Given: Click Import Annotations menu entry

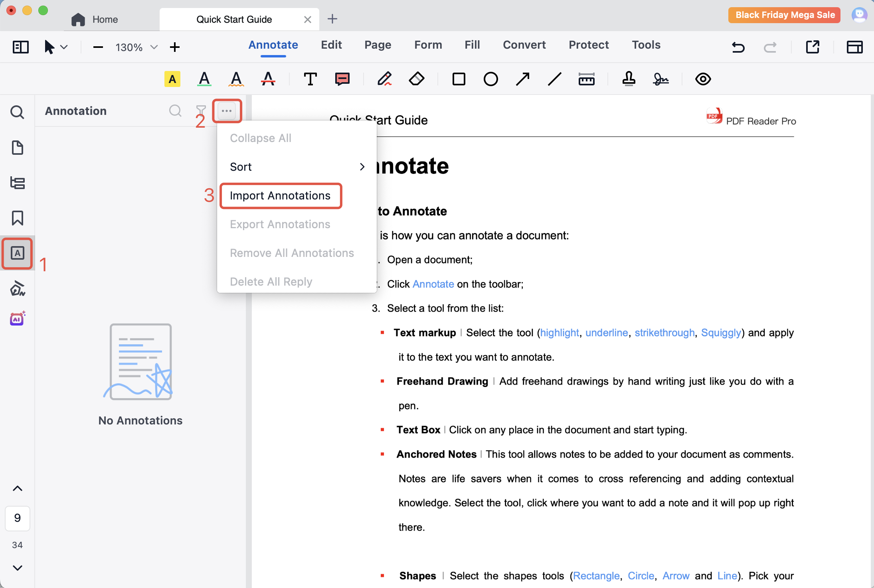Looking at the screenshot, I should (x=280, y=196).
